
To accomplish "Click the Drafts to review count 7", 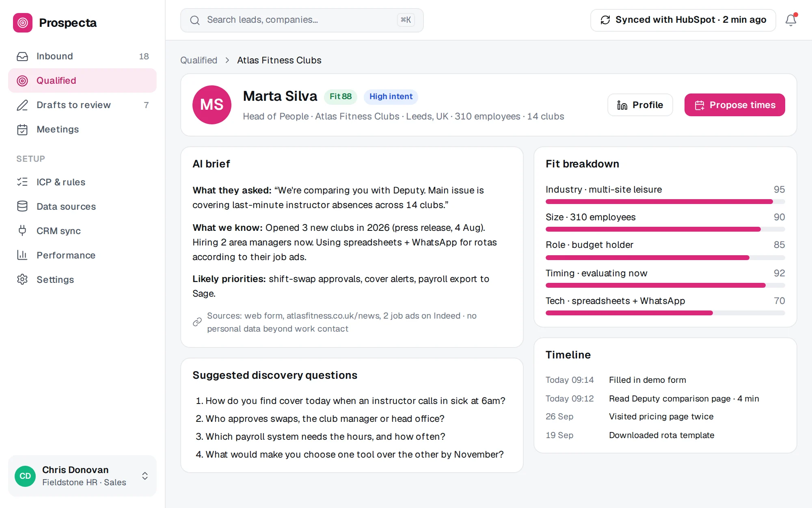I will click(146, 105).
